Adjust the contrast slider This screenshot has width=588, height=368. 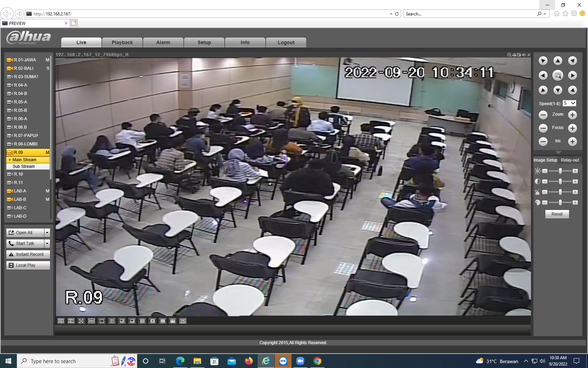click(x=560, y=182)
